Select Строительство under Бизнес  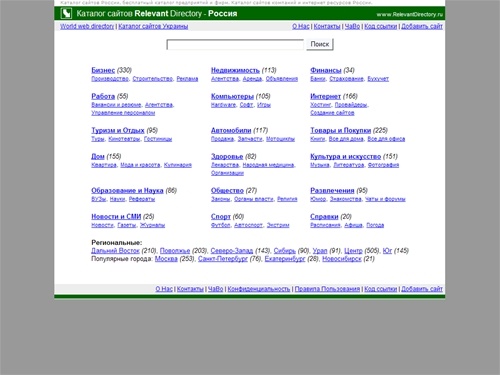coord(153,79)
